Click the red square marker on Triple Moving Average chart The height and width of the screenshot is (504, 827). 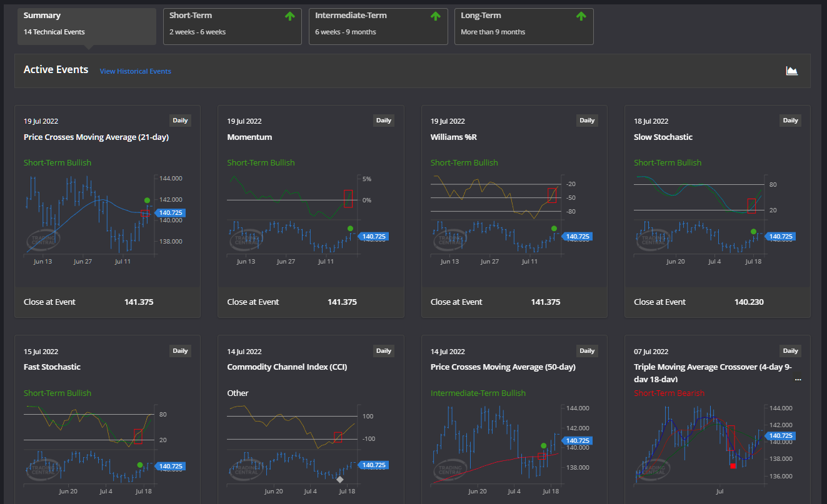733,466
